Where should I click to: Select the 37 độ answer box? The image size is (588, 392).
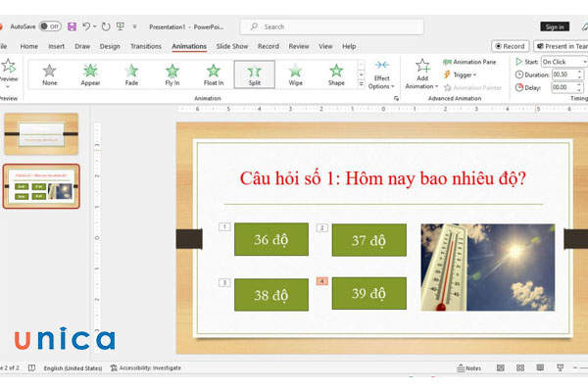(x=369, y=240)
